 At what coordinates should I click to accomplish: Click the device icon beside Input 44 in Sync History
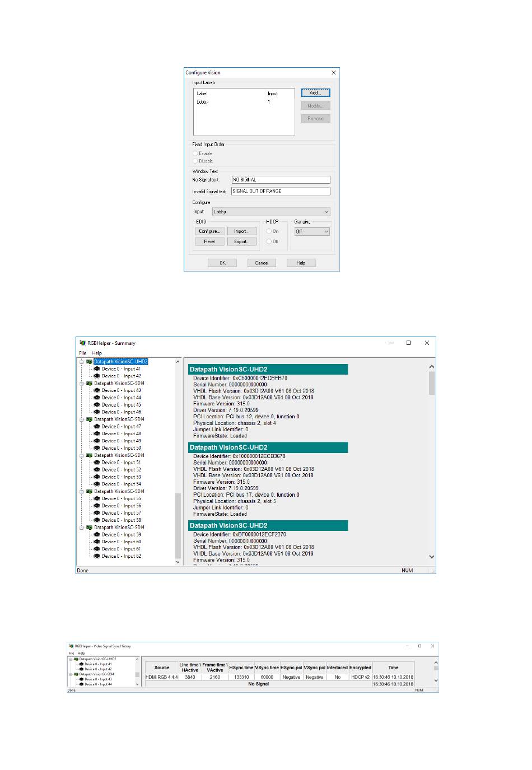pyautogui.click(x=82, y=684)
